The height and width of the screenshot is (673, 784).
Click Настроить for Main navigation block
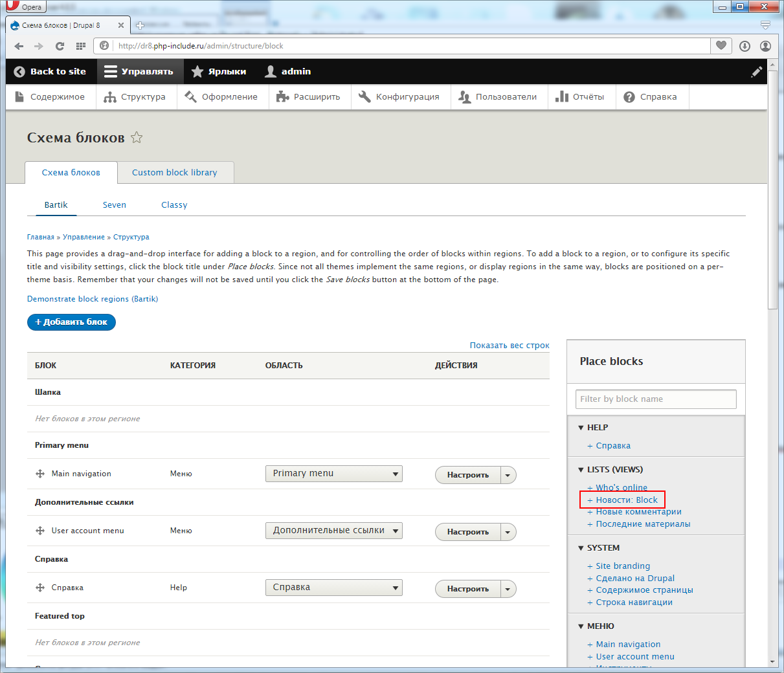tap(467, 475)
